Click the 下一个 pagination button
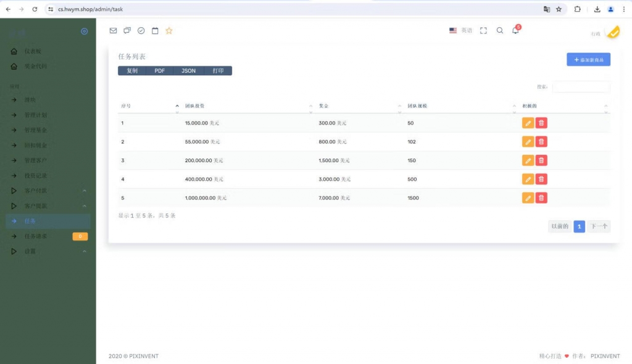The image size is (632, 364). point(599,226)
